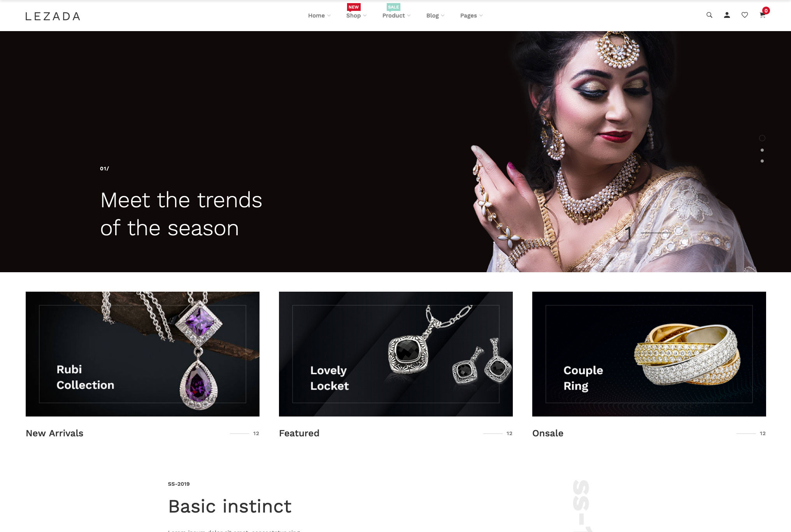Select the third hero slider dot
Image resolution: width=791 pixels, height=532 pixels.
tap(762, 161)
